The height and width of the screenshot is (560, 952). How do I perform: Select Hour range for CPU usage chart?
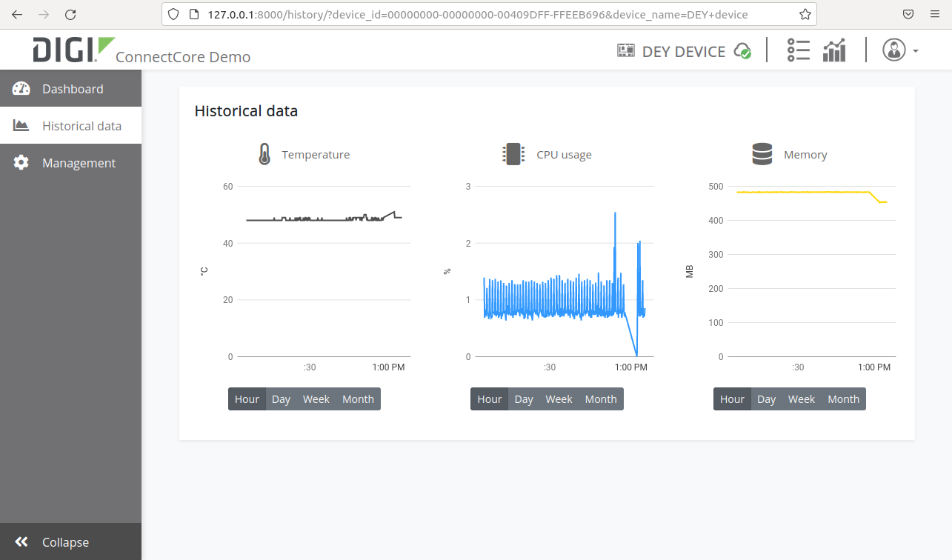click(489, 399)
